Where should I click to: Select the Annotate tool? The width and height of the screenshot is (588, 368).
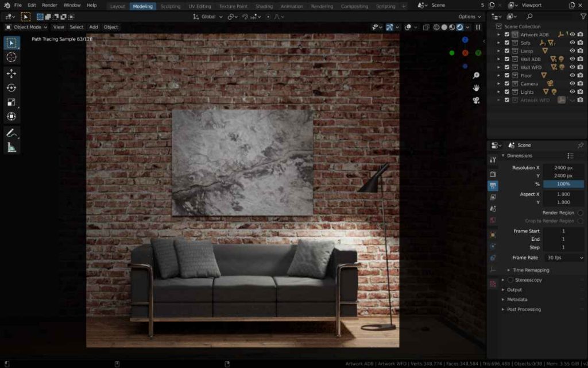tap(11, 133)
